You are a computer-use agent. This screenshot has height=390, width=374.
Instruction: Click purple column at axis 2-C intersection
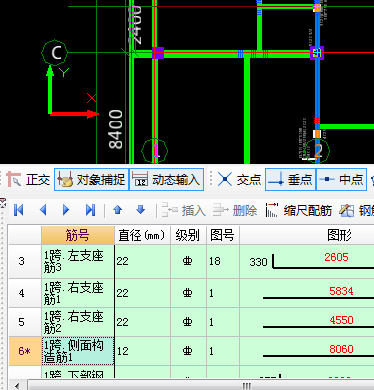tap(317, 53)
